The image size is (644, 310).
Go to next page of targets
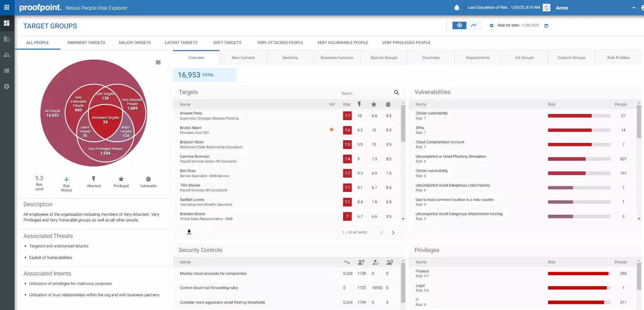tap(393, 232)
